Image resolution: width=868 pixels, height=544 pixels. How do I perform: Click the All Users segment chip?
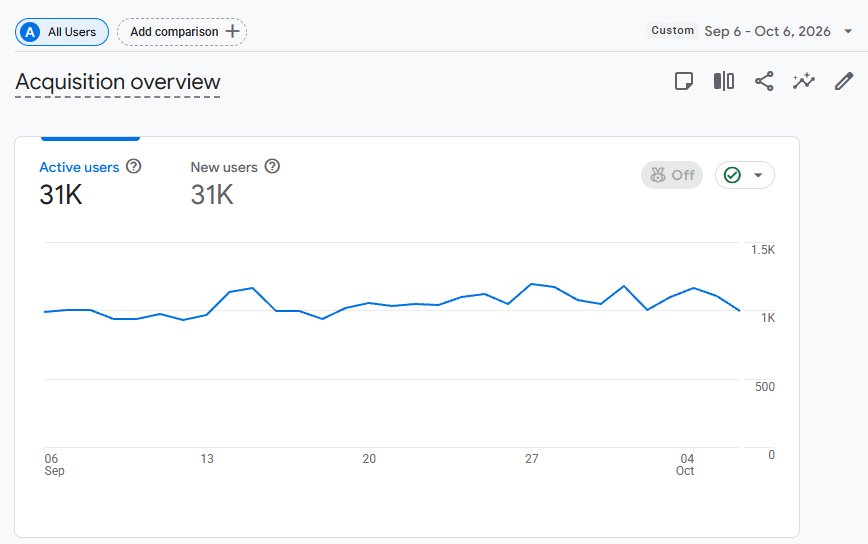tap(62, 32)
